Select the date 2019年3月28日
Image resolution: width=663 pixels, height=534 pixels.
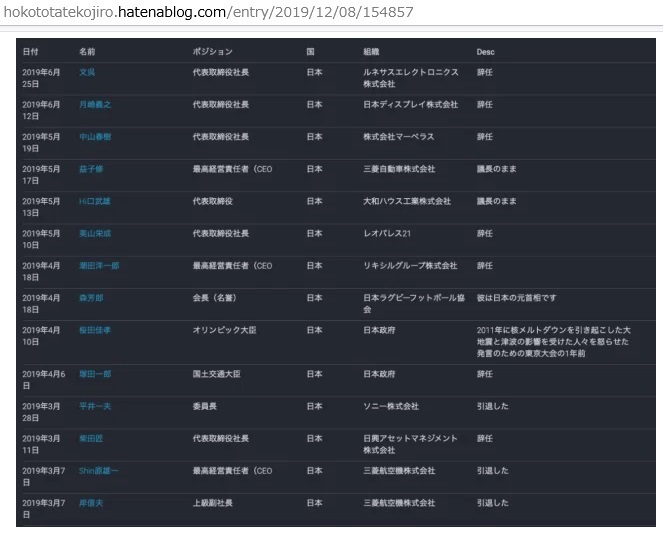point(41,412)
